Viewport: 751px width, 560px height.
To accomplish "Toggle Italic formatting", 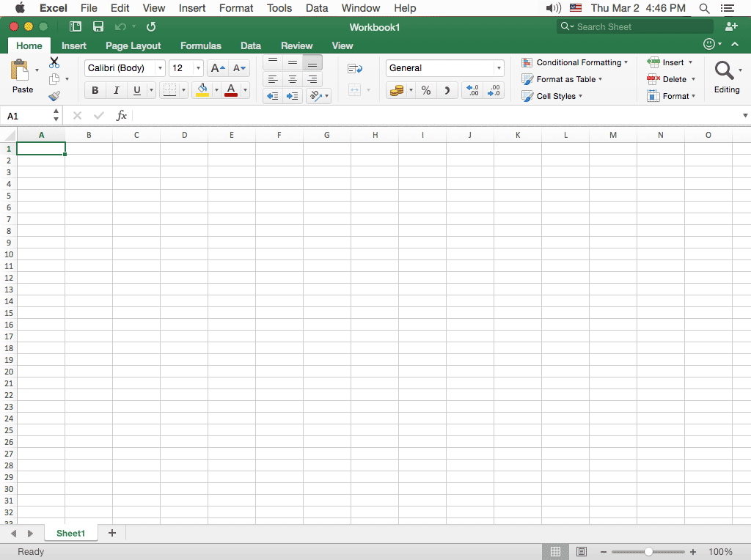I will pyautogui.click(x=116, y=90).
